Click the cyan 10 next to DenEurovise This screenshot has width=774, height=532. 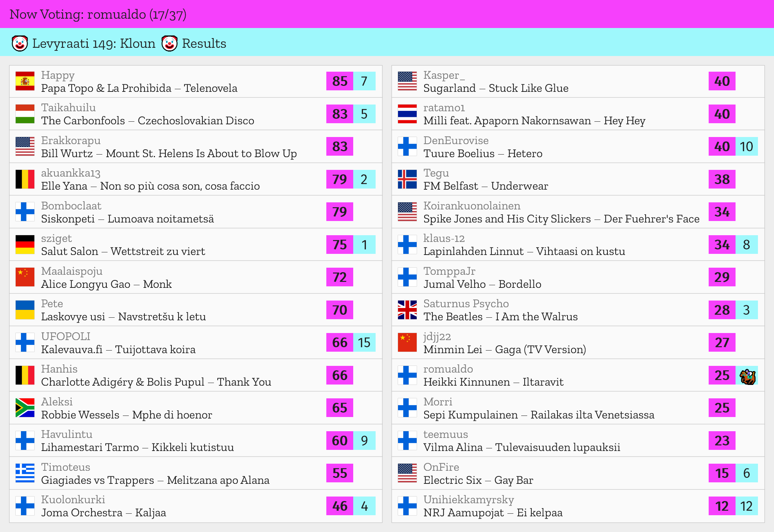(746, 147)
